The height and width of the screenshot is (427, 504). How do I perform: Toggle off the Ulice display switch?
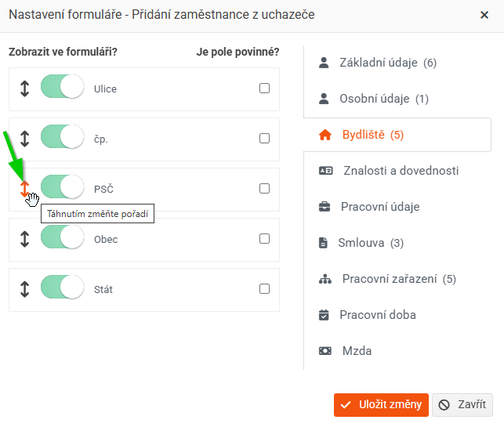click(x=63, y=86)
